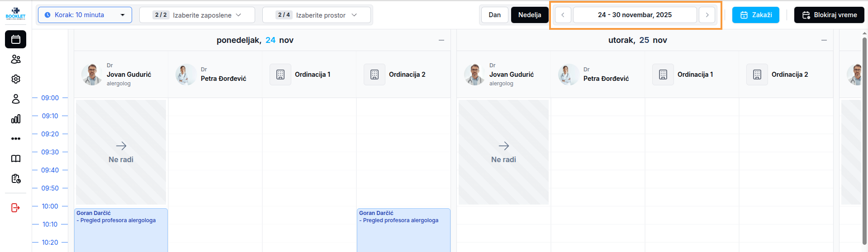Viewport: 868px width, 252px height.
Task: Go to previous week arrow
Action: tap(563, 15)
